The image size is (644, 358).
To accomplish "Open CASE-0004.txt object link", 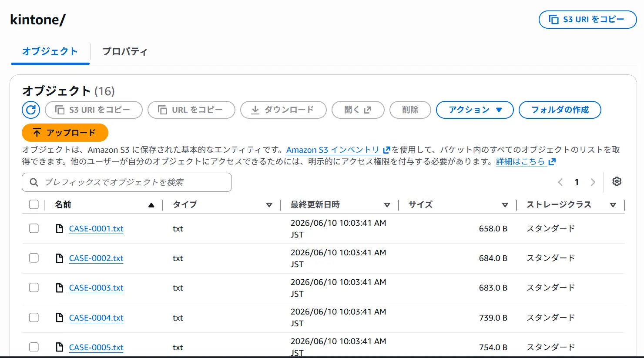I will point(96,318).
